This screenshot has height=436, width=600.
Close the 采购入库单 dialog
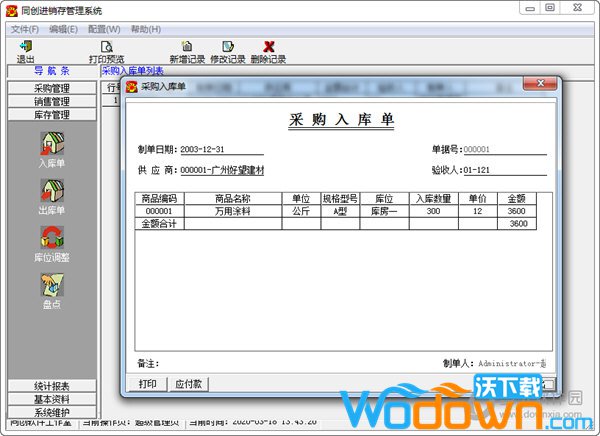tap(540, 83)
